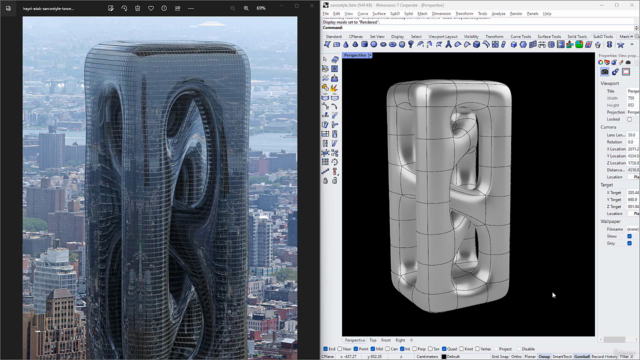Toggle the Gumball button in status bar
The image size is (640, 360).
click(582, 356)
